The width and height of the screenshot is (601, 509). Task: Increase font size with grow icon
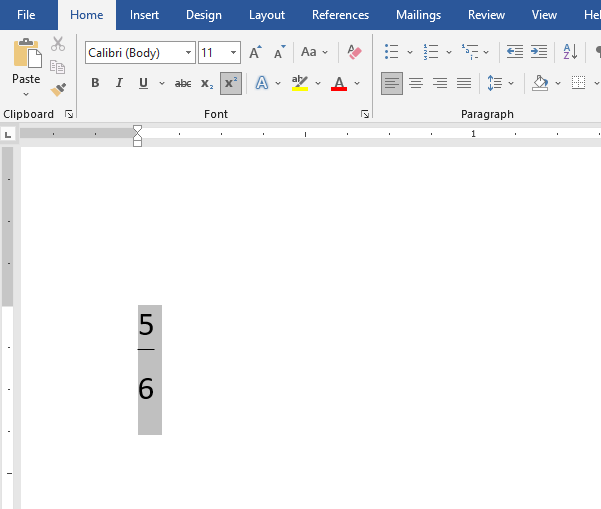pos(256,52)
